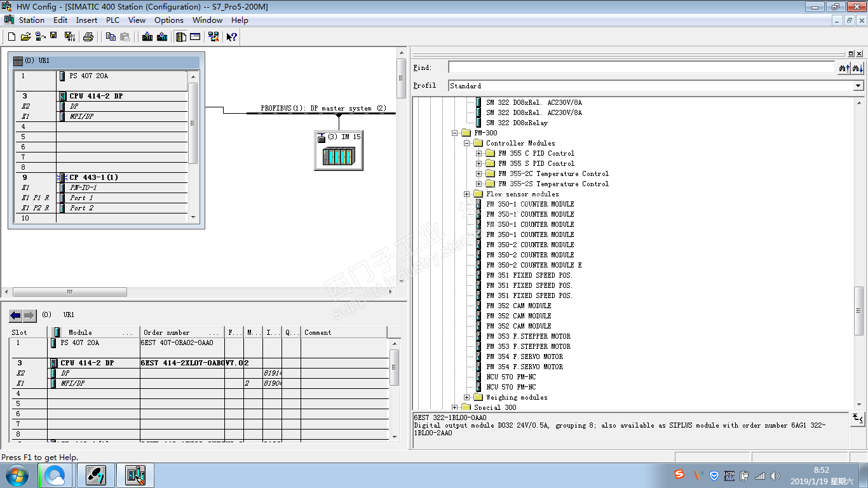The image size is (868, 488).
Task: Expand the FM 355 C PID Control folder
Action: 479,153
